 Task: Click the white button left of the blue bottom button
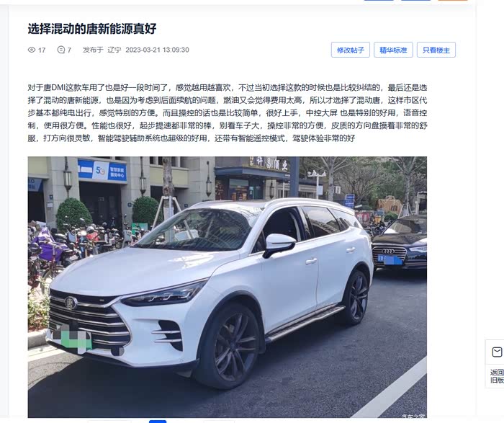109,422
